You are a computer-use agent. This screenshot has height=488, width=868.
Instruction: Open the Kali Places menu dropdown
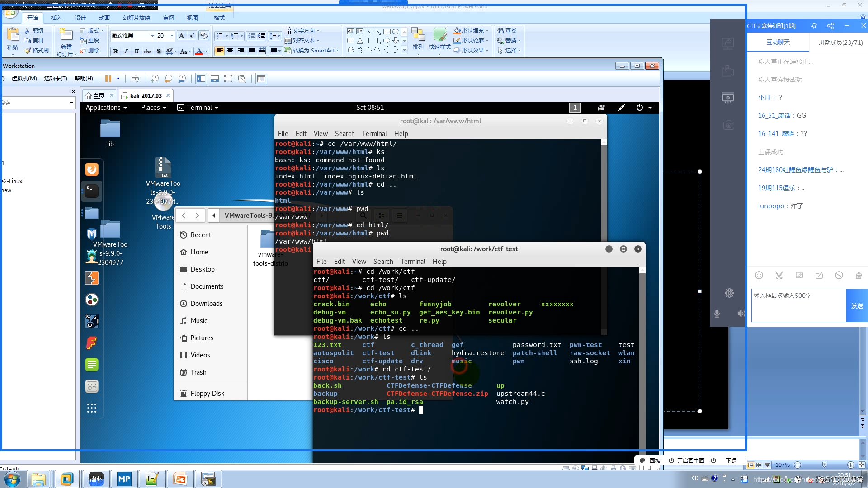[154, 108]
